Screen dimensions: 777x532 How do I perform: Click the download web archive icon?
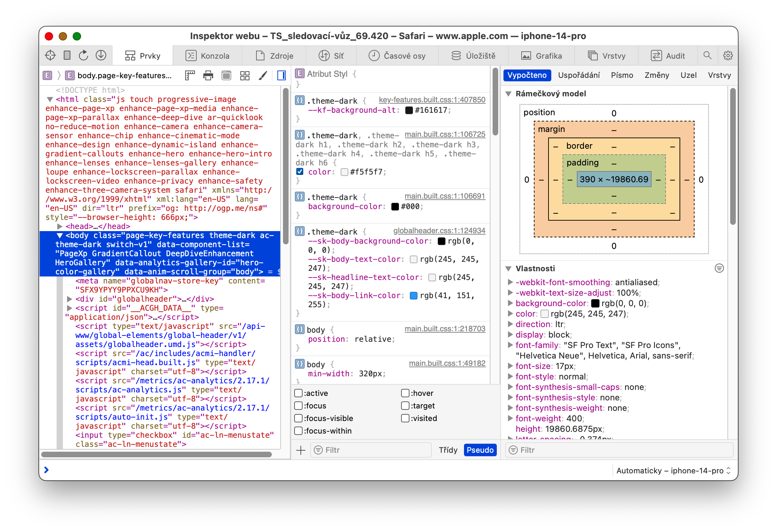point(101,56)
